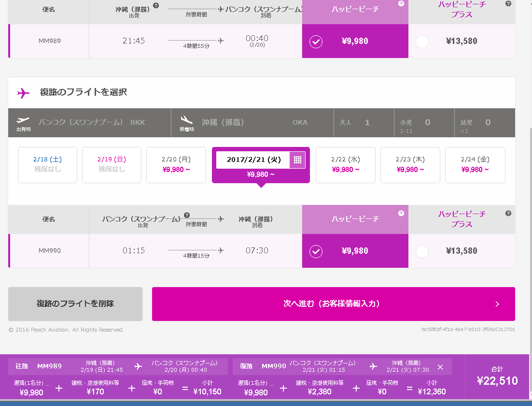Open 大人 passenger count selector
This screenshot has width=532, height=406.
pos(364,123)
